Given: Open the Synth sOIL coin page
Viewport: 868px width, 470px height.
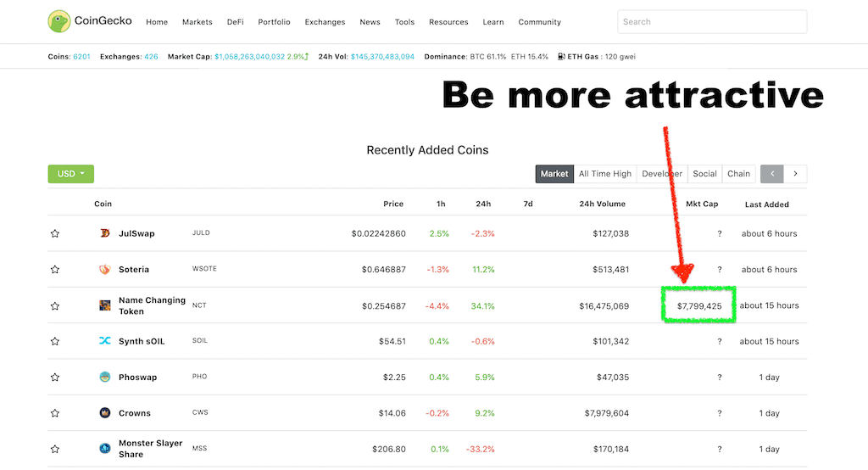Looking at the screenshot, I should pyautogui.click(x=142, y=341).
